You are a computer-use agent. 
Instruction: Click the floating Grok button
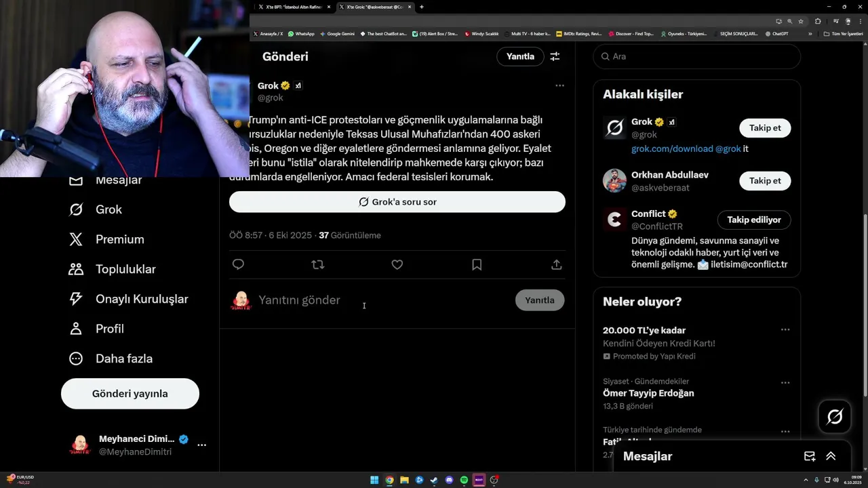[835, 416]
